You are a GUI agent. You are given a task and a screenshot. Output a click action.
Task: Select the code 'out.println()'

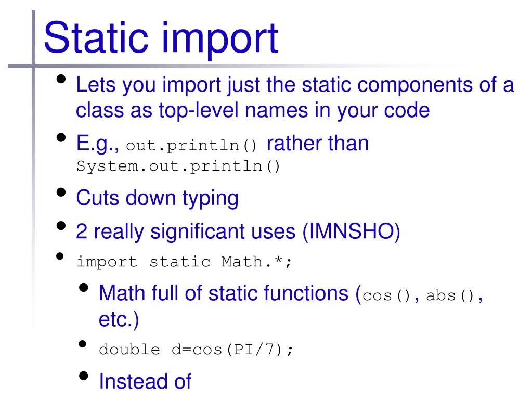192,146
